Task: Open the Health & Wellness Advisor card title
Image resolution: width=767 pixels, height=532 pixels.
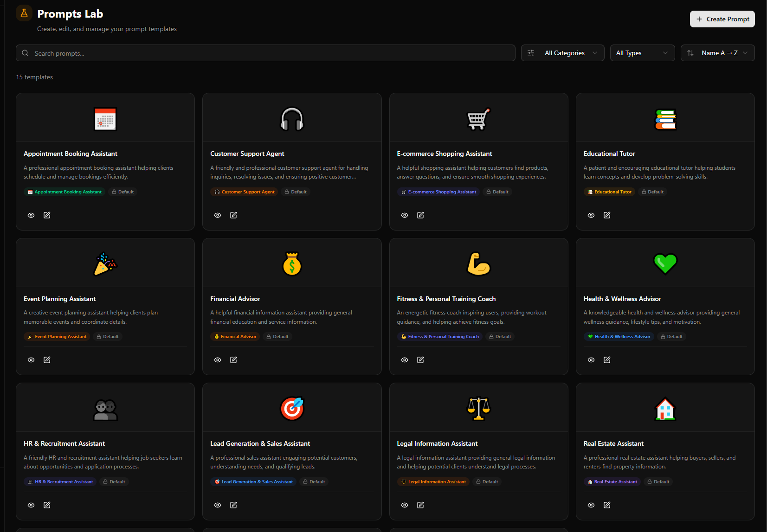Action: 622,299
